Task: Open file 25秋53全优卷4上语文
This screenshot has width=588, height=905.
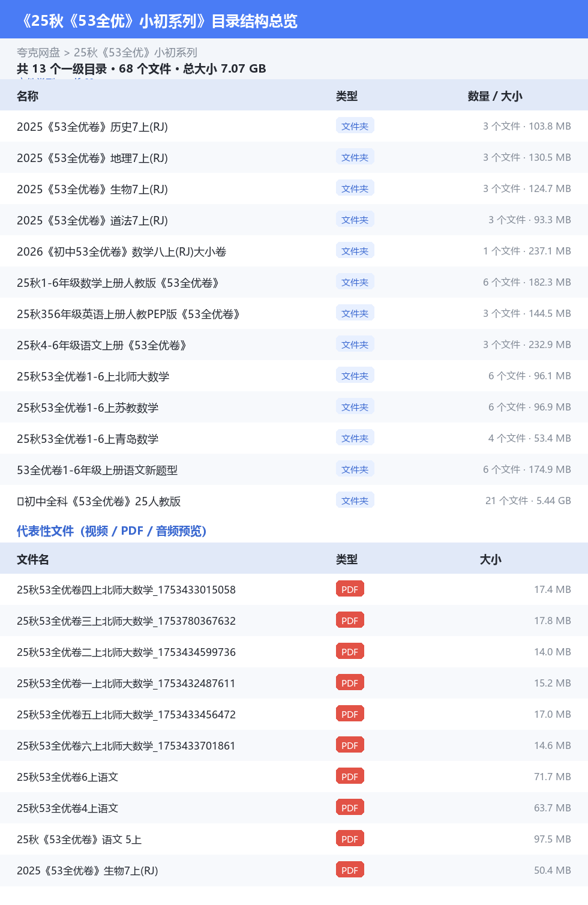Action: [67, 808]
